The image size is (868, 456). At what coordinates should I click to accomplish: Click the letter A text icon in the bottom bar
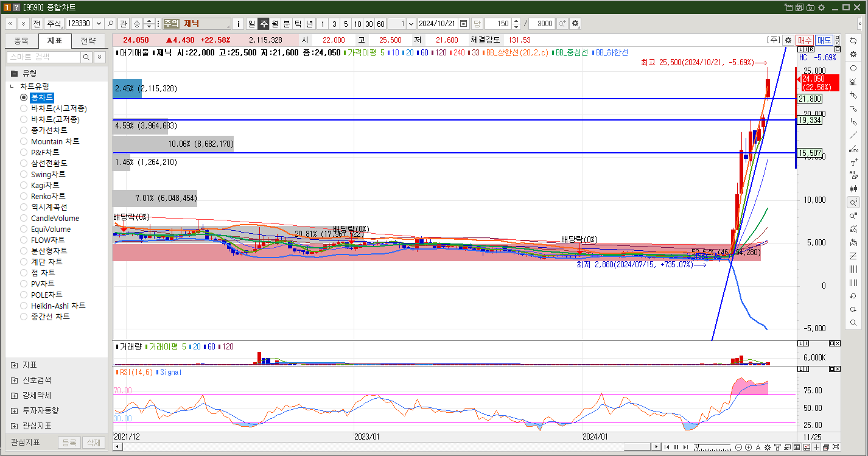[x=758, y=447]
